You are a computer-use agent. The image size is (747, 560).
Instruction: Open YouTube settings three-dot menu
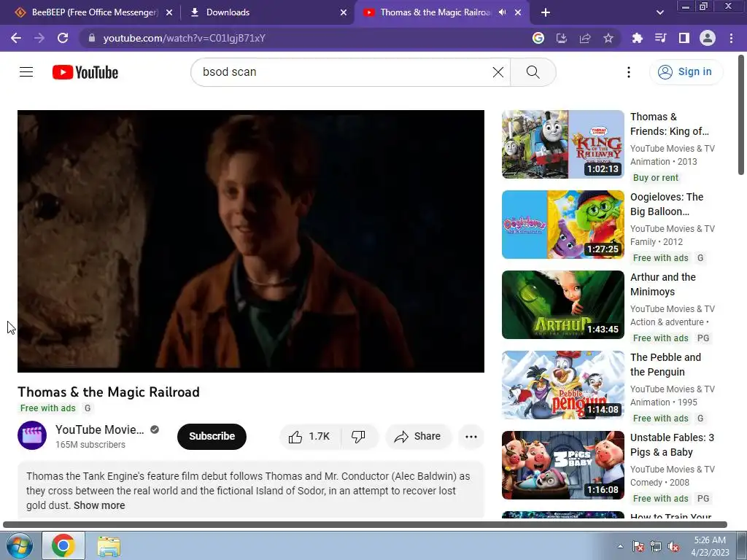click(628, 72)
